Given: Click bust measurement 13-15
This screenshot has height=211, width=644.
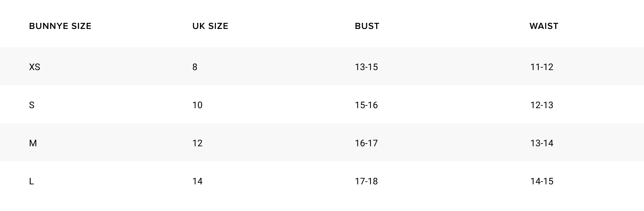Looking at the screenshot, I should click(x=366, y=67).
